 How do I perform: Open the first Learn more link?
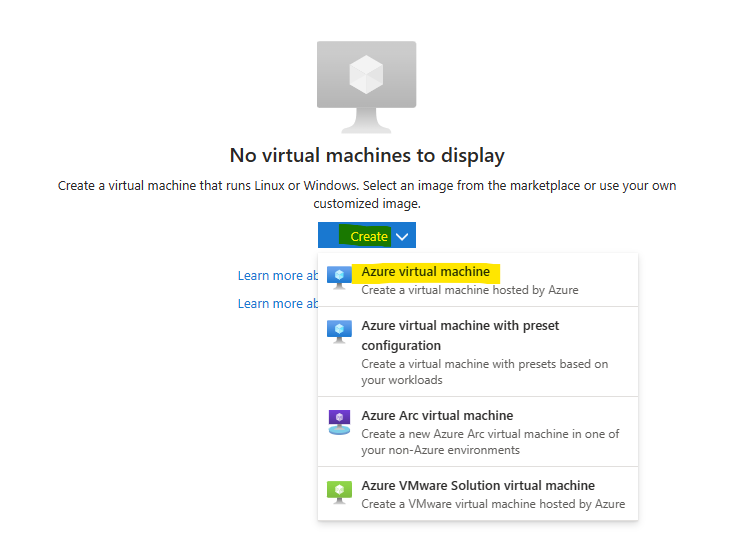278,276
